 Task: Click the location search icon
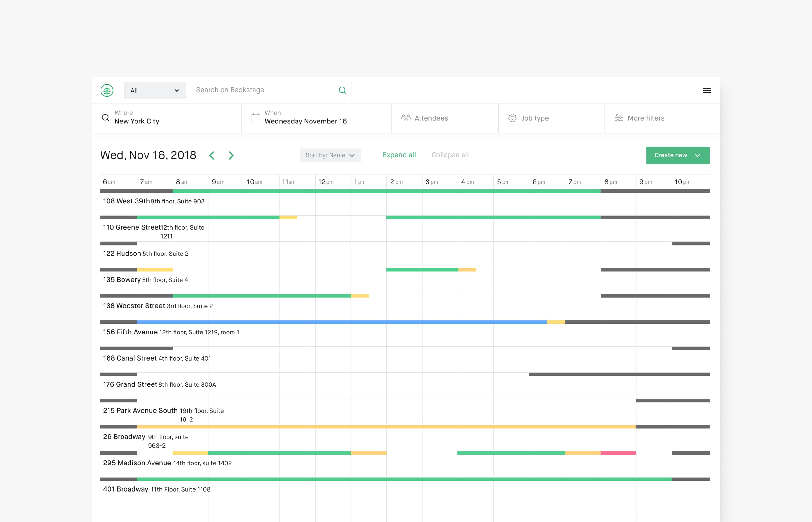105,117
